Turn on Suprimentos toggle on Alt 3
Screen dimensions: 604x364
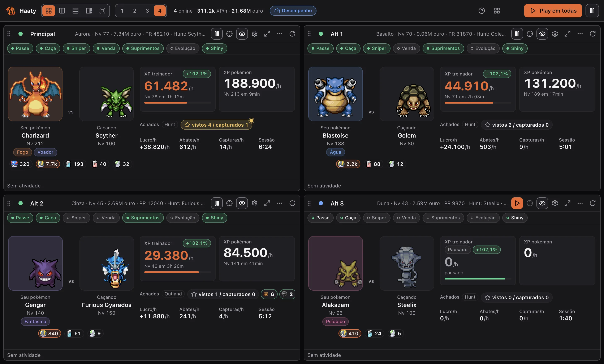[443, 218]
